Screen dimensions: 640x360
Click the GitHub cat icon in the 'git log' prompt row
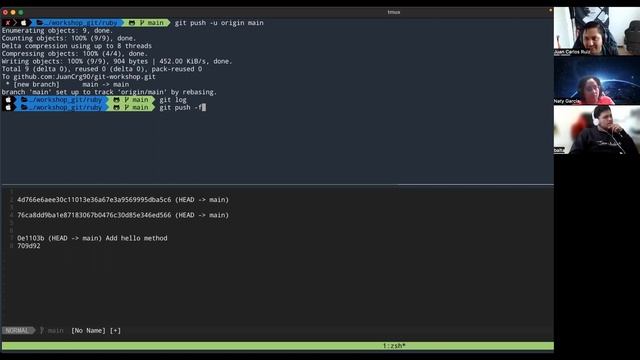(116, 100)
